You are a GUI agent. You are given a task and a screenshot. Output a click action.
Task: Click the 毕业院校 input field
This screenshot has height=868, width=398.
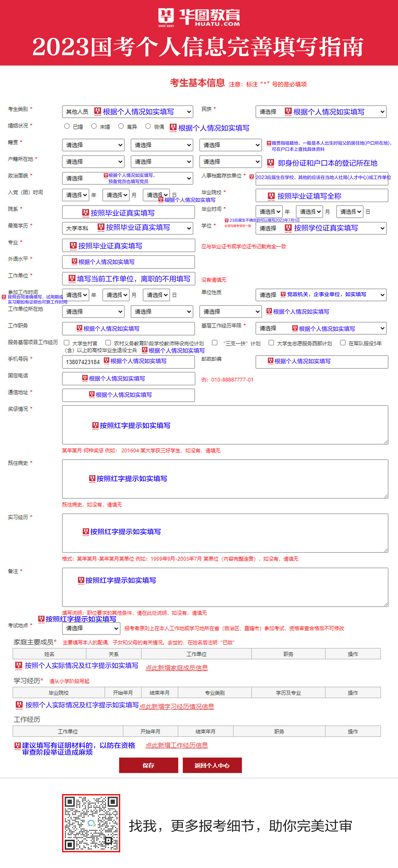(322, 196)
